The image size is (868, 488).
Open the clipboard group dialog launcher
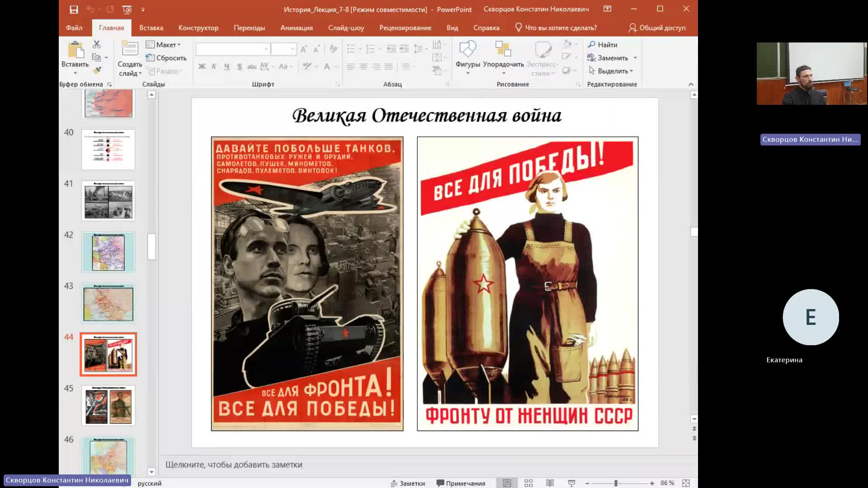(109, 84)
